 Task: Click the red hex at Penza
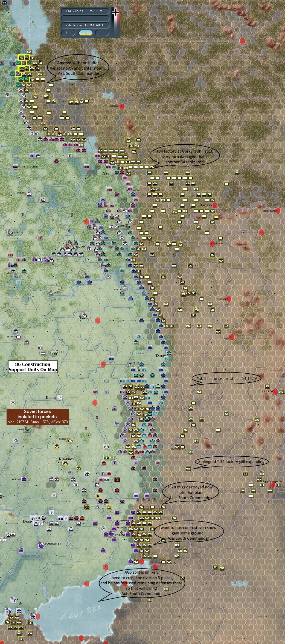(231, 337)
